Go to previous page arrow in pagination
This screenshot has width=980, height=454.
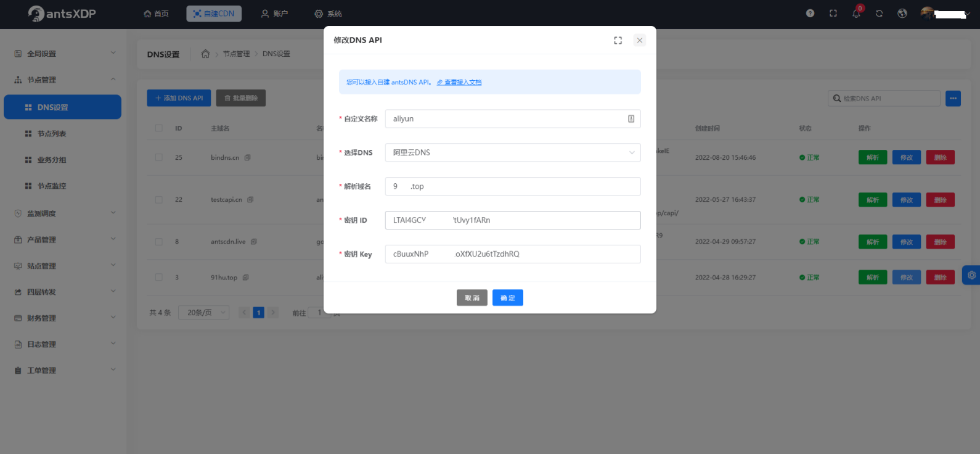[x=244, y=313]
